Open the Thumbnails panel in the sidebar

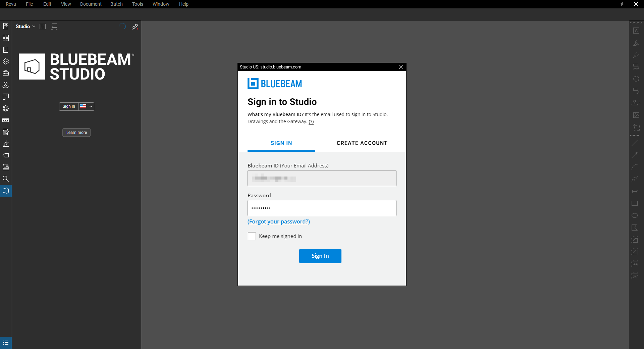click(6, 38)
